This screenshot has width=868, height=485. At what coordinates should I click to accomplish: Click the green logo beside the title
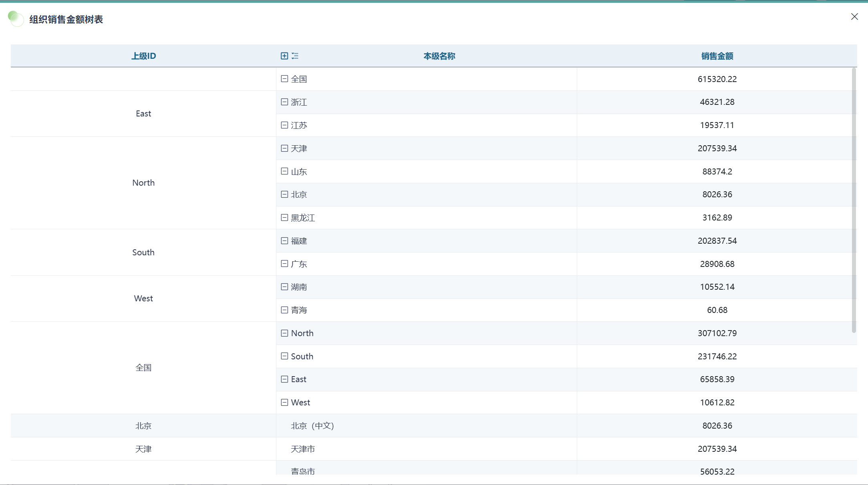tap(16, 19)
